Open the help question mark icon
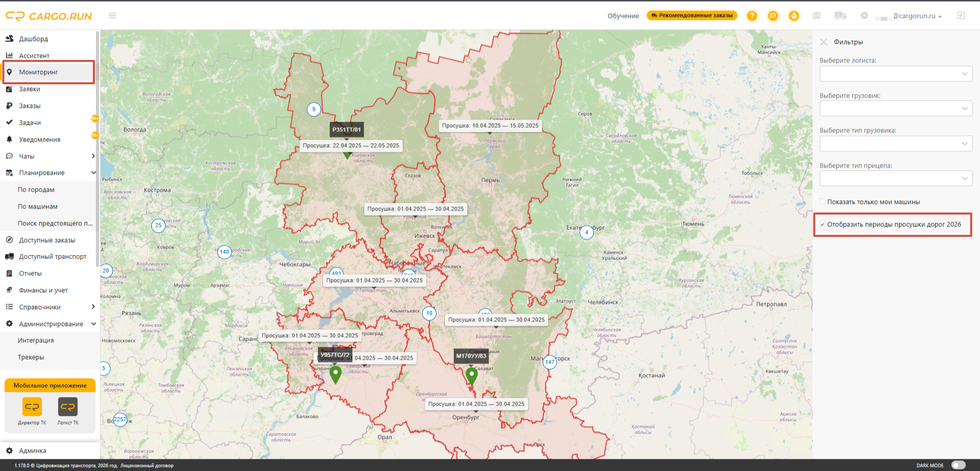The height and width of the screenshot is (471, 980). pyautogui.click(x=752, y=16)
